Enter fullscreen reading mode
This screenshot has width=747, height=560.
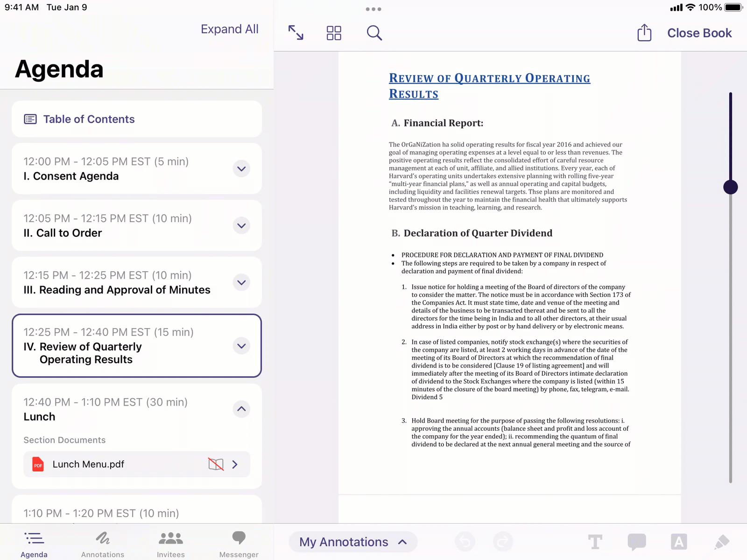click(x=296, y=33)
